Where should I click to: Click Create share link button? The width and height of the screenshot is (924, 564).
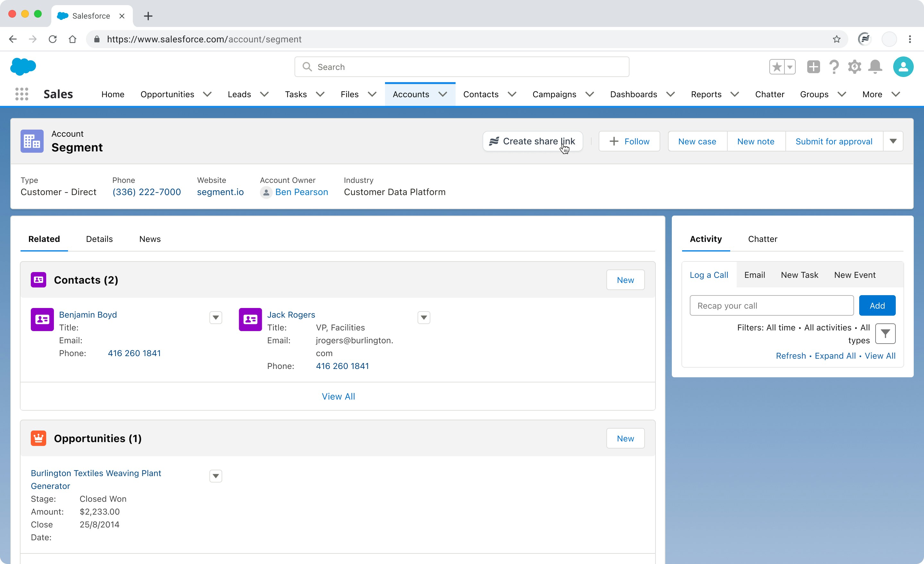point(533,141)
